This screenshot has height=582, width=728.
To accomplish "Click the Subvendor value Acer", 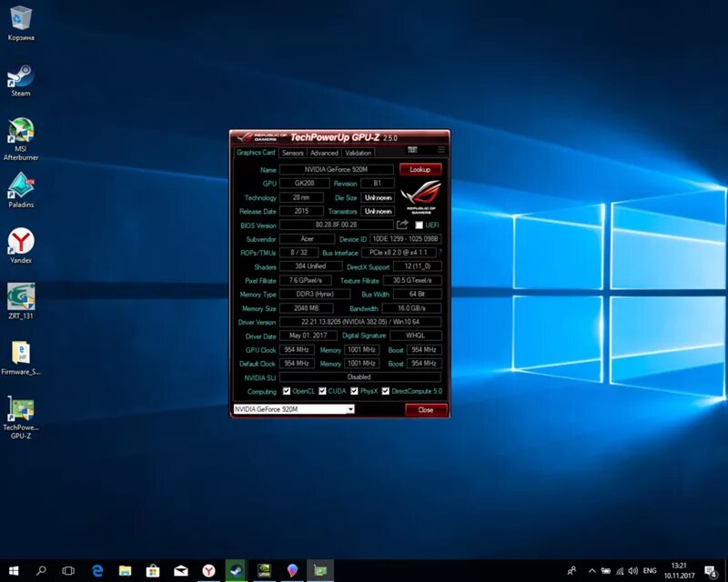I will (307, 238).
